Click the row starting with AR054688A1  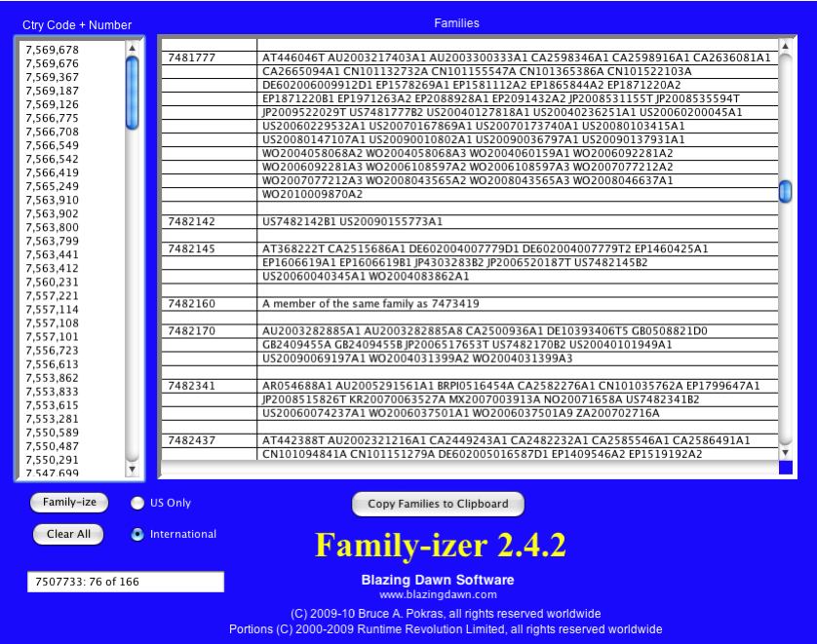click(518, 386)
